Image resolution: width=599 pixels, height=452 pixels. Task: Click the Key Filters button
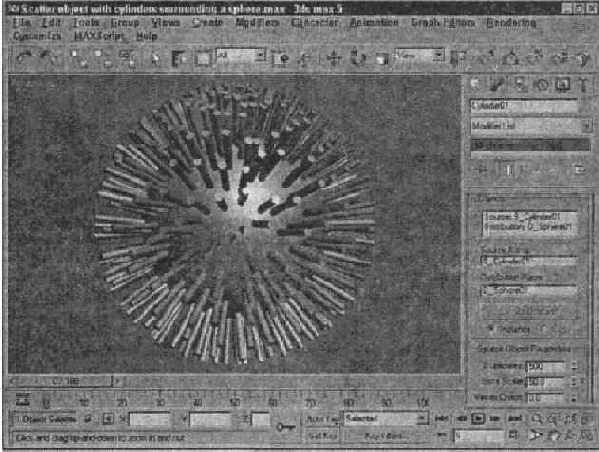[x=386, y=436]
